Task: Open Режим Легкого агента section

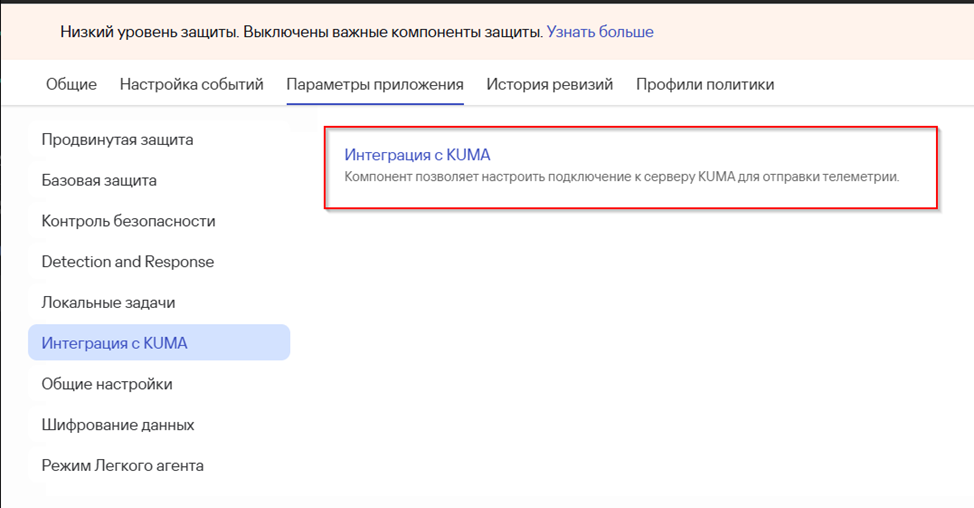Action: point(122,465)
